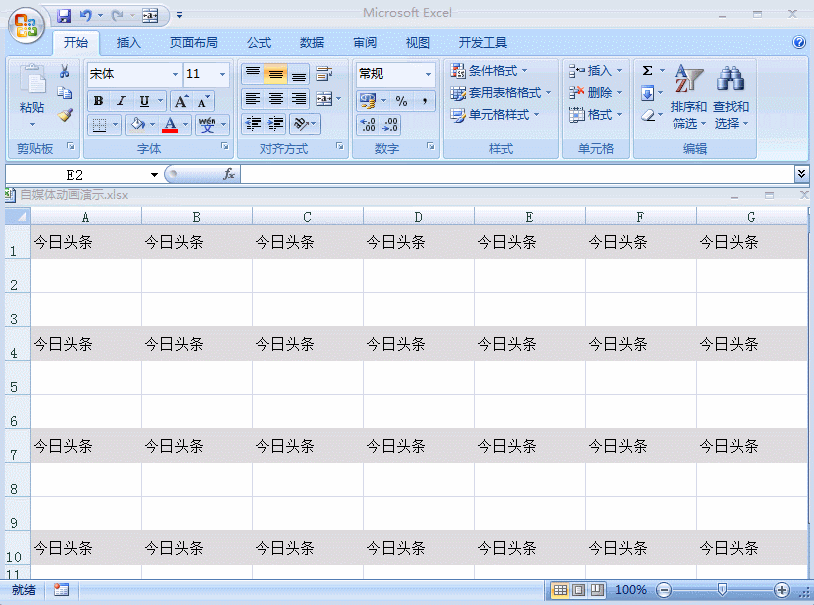Increase font size with the large A
This screenshot has height=605, width=814.
(181, 101)
